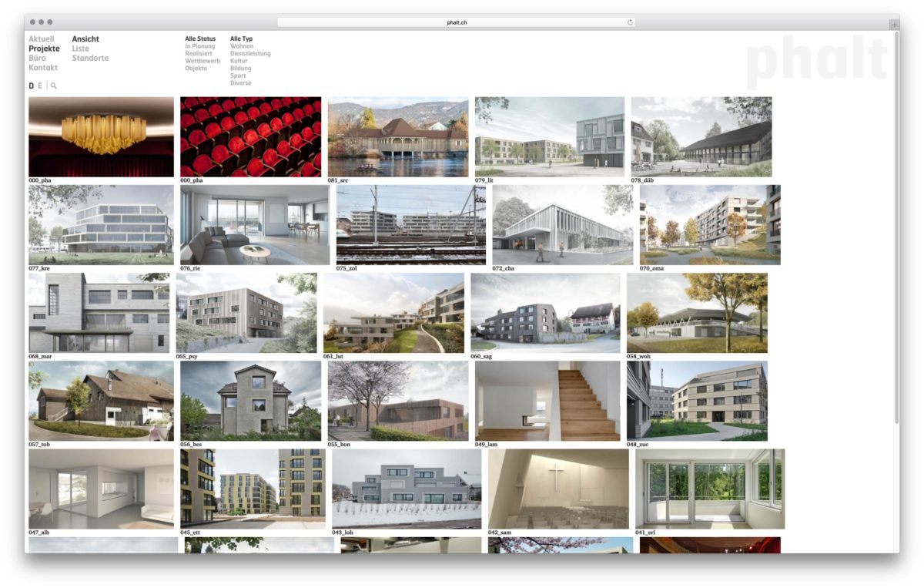Reload the page with the refresh icon
924x588 pixels.
(630, 22)
